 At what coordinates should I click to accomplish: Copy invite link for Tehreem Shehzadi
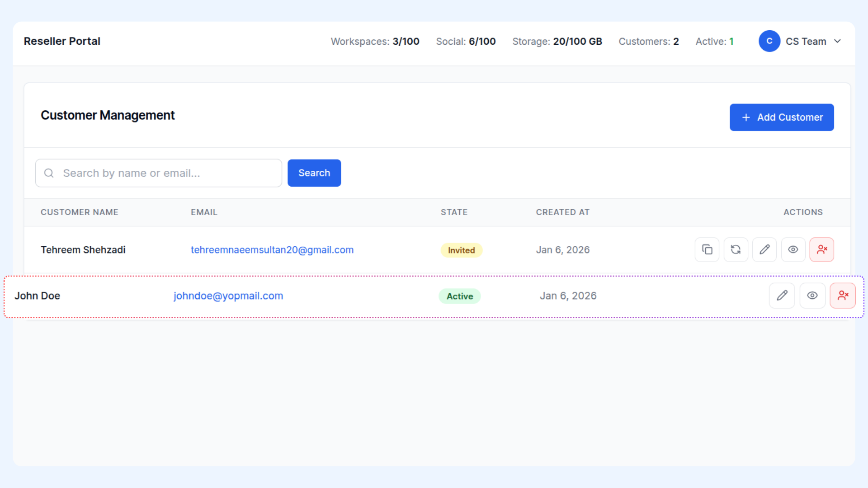[x=707, y=250]
